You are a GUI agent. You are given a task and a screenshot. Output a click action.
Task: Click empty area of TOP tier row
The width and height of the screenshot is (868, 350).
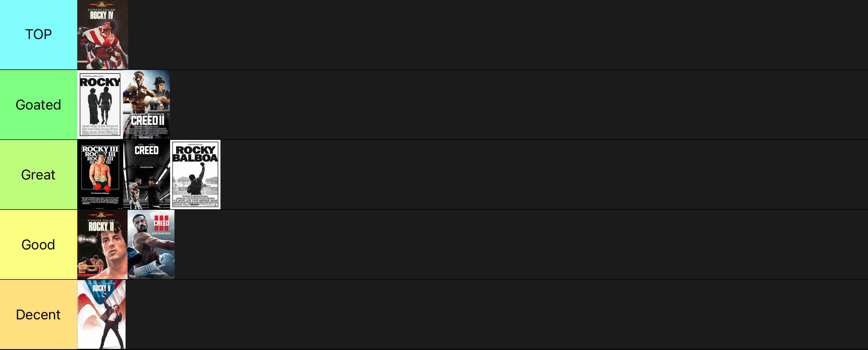click(x=498, y=35)
